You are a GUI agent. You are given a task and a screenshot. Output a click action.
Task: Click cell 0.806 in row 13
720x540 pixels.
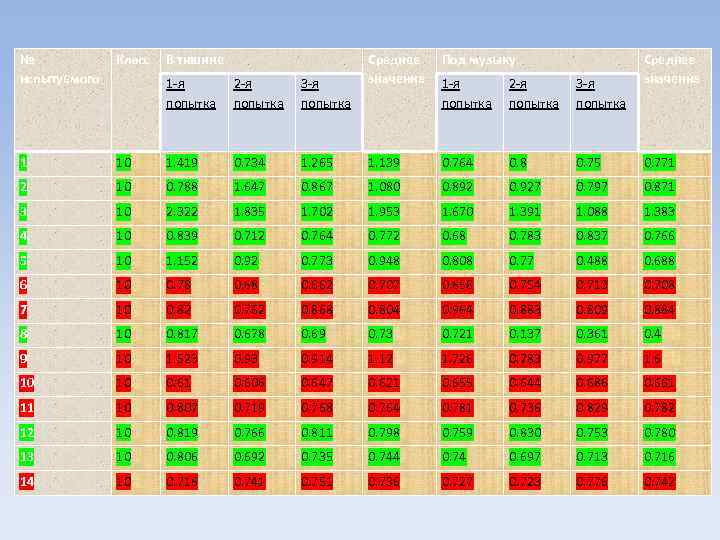point(182,457)
